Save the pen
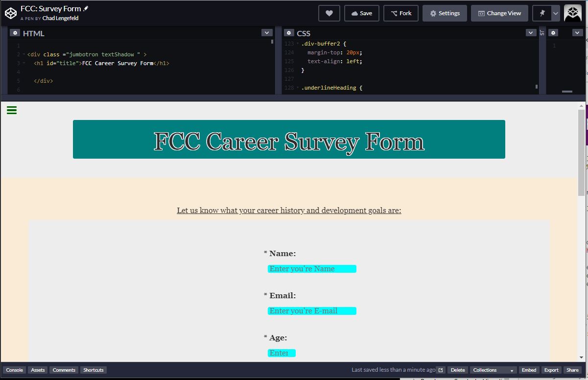 tap(362, 13)
